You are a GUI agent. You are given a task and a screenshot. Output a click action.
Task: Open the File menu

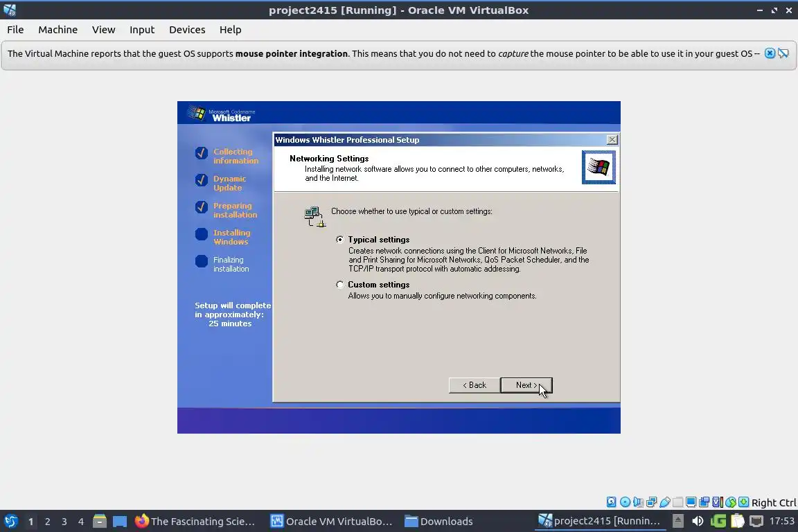click(x=15, y=30)
